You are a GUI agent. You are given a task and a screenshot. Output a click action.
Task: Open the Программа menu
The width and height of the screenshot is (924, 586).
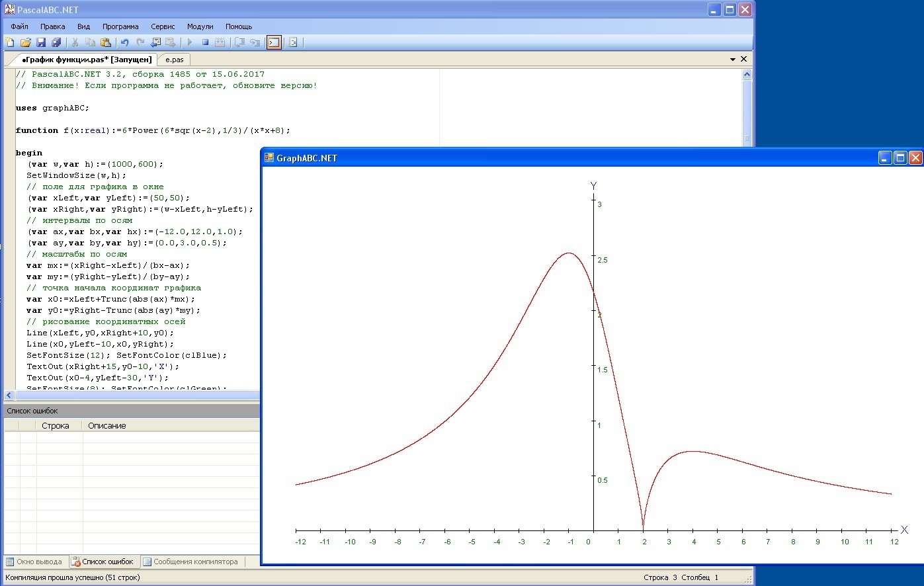coord(120,26)
